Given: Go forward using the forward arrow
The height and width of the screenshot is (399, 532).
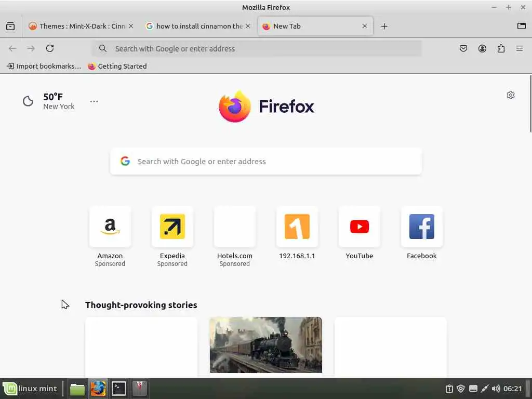Looking at the screenshot, I should click(x=31, y=48).
